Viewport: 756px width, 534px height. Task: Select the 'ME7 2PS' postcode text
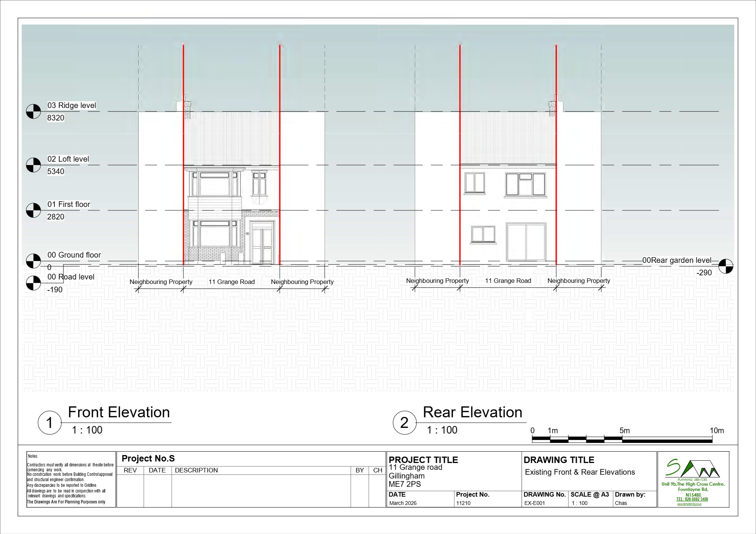404,484
